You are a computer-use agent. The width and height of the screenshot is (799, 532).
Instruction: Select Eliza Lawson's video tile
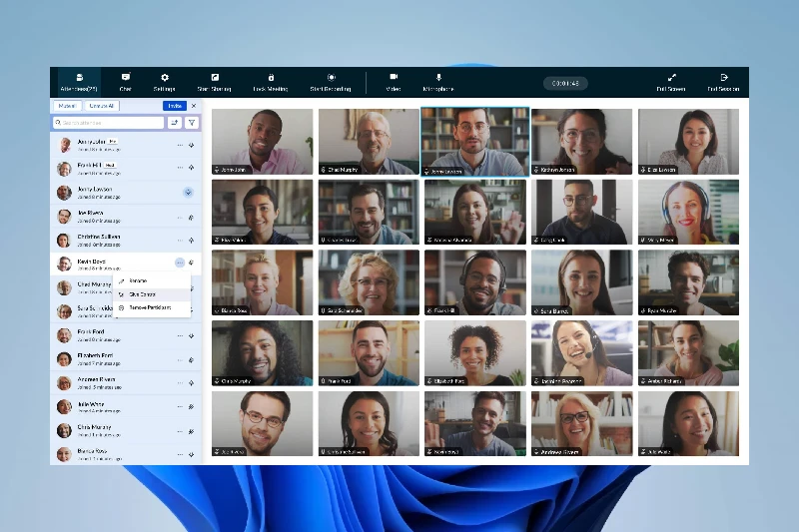pyautogui.click(x=688, y=141)
